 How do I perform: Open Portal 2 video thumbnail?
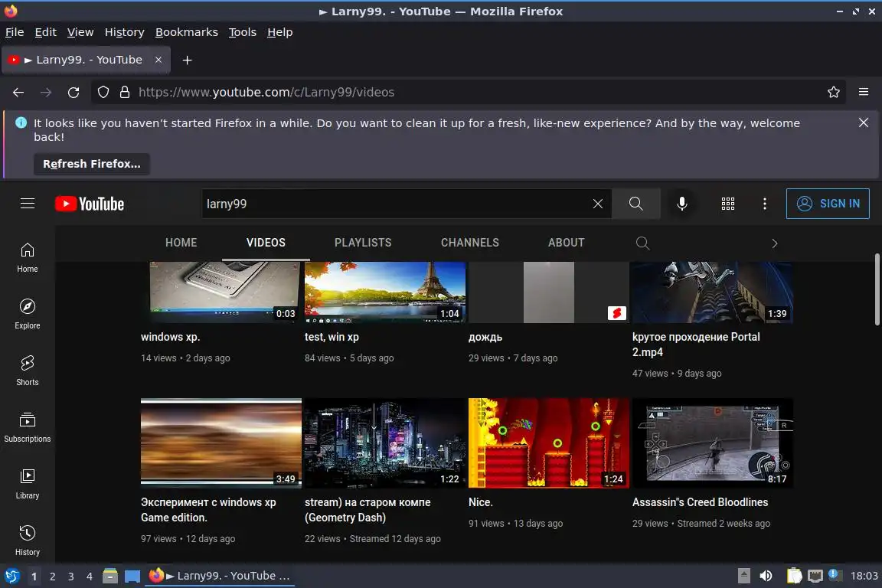click(712, 292)
